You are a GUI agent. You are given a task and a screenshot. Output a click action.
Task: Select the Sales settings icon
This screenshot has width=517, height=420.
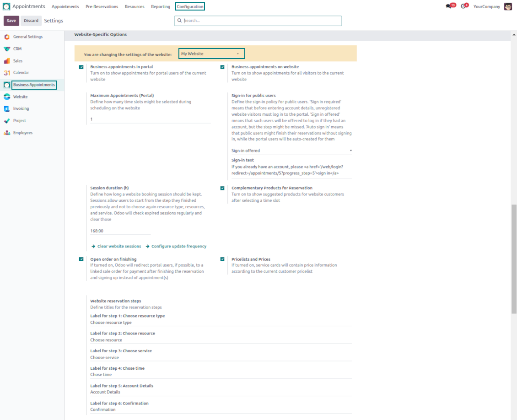pyautogui.click(x=7, y=61)
